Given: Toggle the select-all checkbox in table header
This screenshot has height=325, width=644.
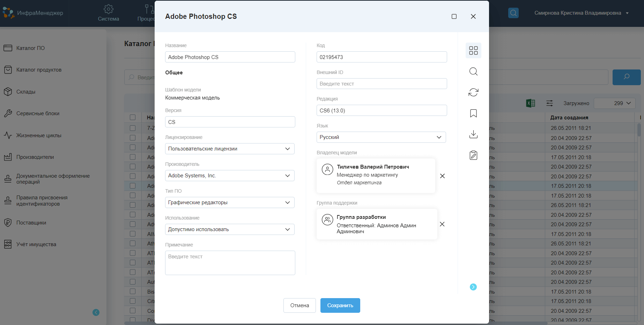Looking at the screenshot, I should (133, 117).
